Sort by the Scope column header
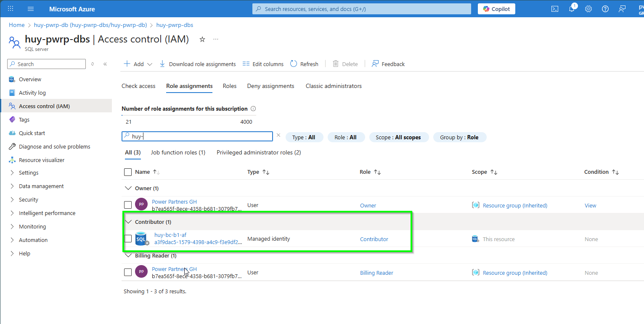Screen dimensions: 644x324 coord(485,172)
